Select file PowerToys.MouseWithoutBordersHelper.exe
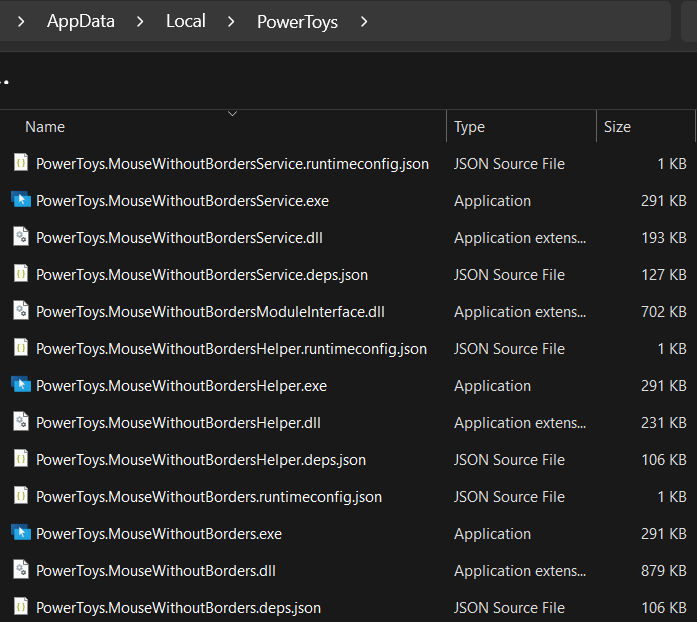697x622 pixels. tap(181, 386)
